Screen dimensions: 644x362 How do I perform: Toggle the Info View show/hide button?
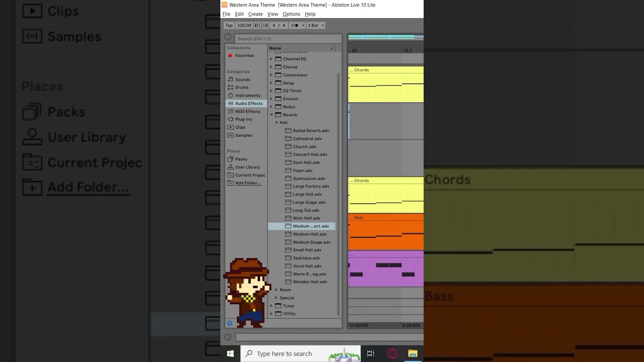228,337
